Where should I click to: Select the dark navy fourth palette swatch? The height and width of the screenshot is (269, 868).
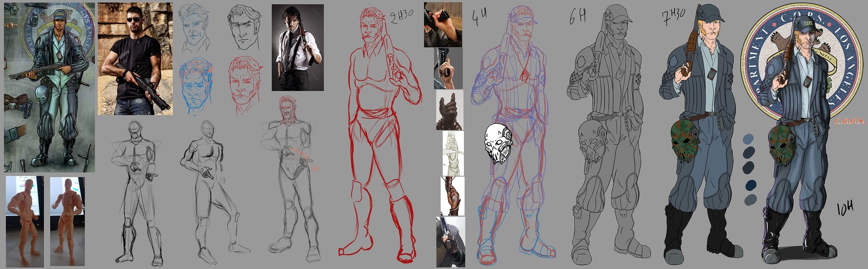750,185
